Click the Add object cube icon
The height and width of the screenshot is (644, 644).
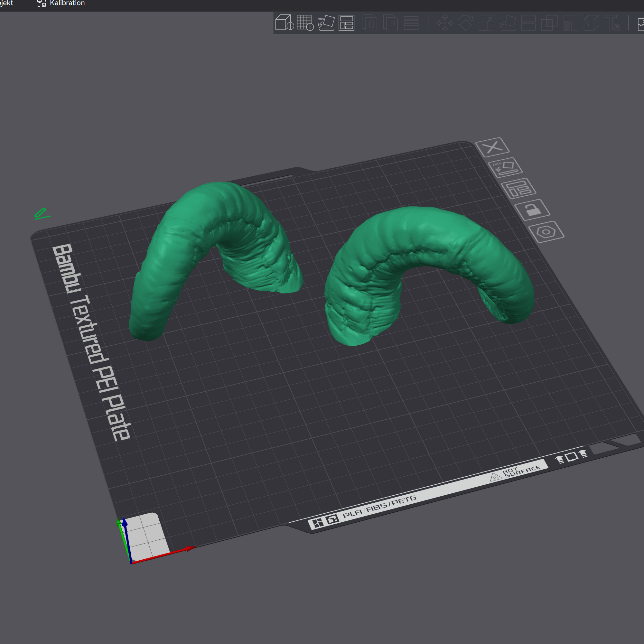[284, 23]
